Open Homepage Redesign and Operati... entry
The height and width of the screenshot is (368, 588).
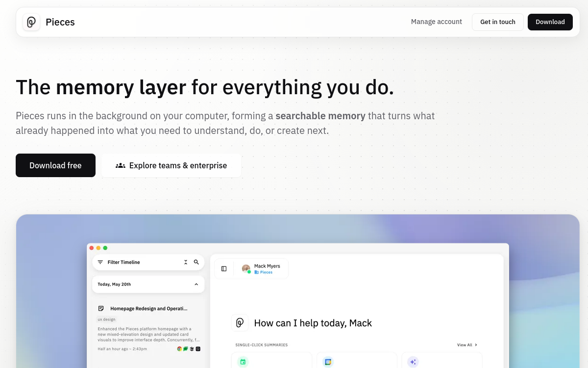click(x=149, y=309)
